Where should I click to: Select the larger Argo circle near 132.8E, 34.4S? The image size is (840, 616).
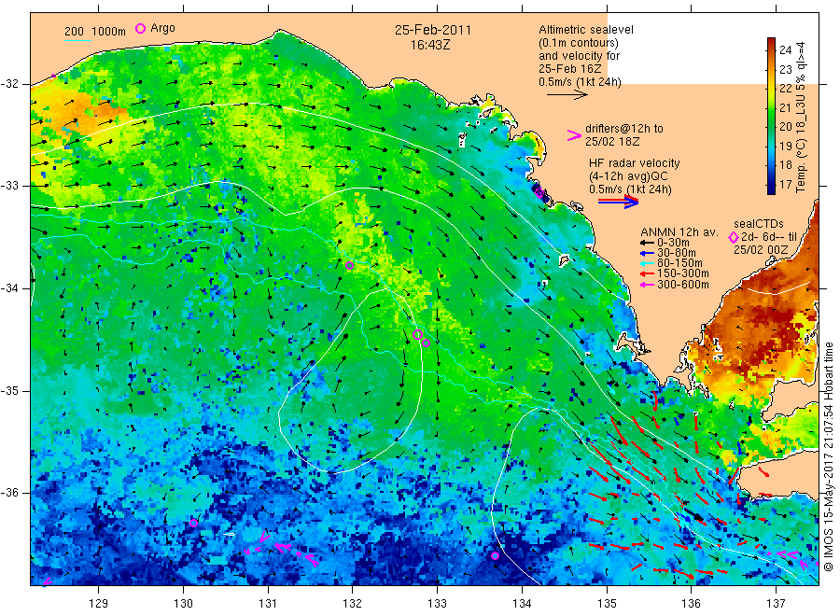(418, 335)
